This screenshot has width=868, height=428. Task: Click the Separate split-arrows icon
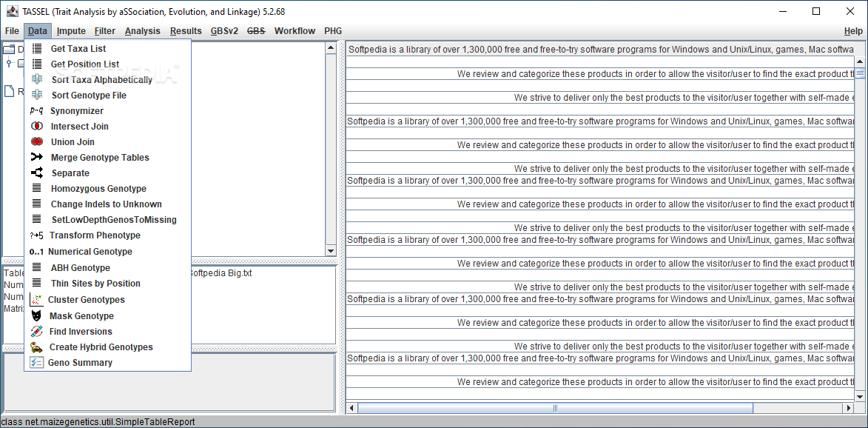tap(37, 173)
